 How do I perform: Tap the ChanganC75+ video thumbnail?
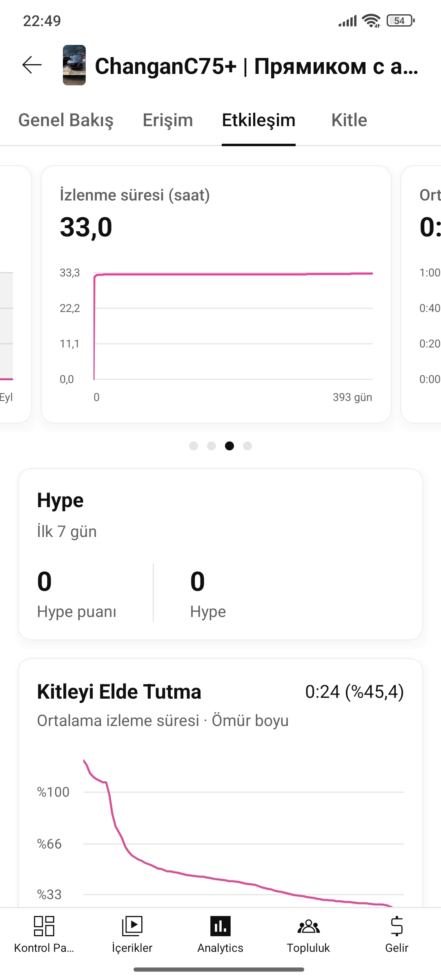[74, 65]
